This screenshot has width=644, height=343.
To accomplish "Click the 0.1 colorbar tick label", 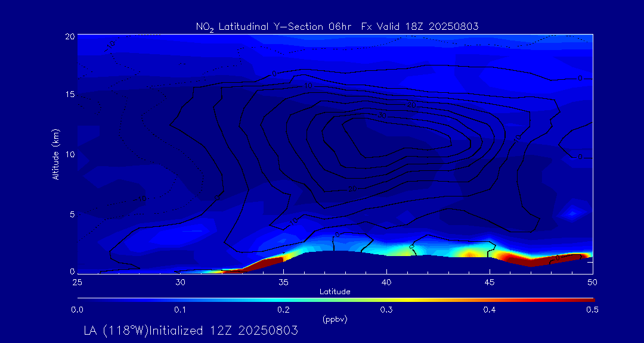I will click(180, 310).
